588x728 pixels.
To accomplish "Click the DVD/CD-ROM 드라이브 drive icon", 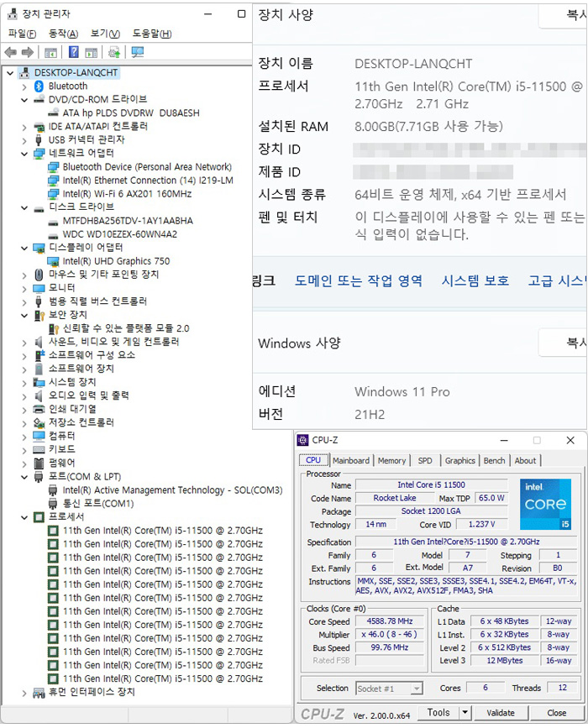I will pos(39,99).
